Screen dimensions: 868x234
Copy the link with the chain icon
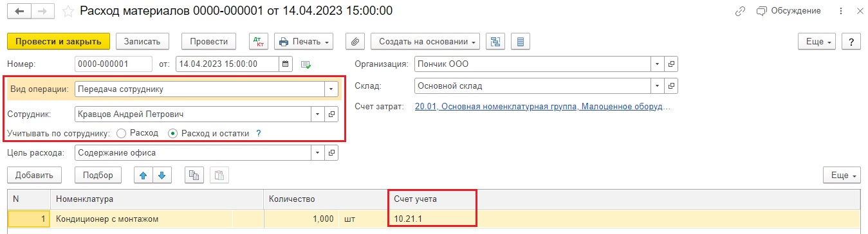741,12
